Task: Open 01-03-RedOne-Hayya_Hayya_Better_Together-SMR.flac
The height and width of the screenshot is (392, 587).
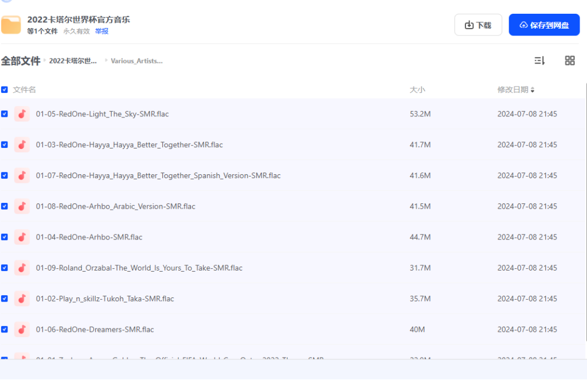Action: (x=129, y=144)
